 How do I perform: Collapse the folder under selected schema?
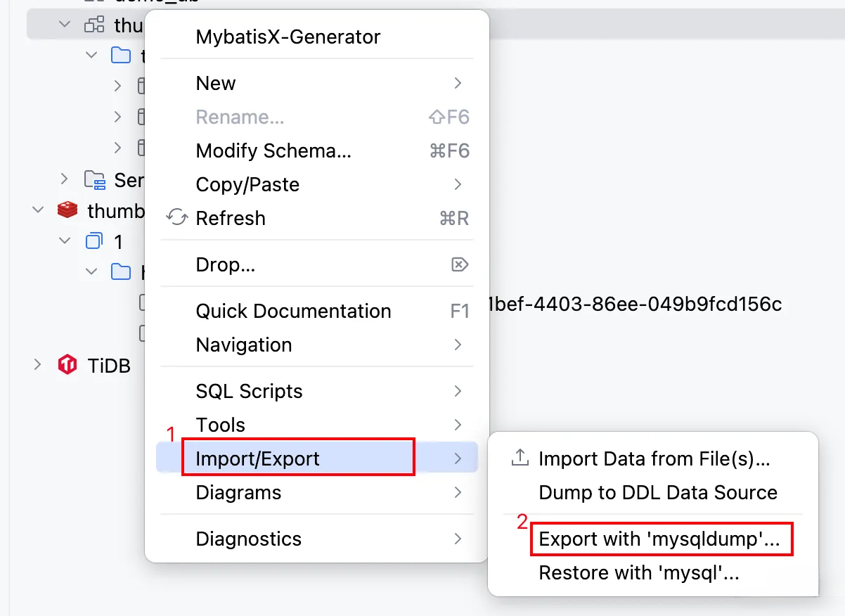click(91, 55)
